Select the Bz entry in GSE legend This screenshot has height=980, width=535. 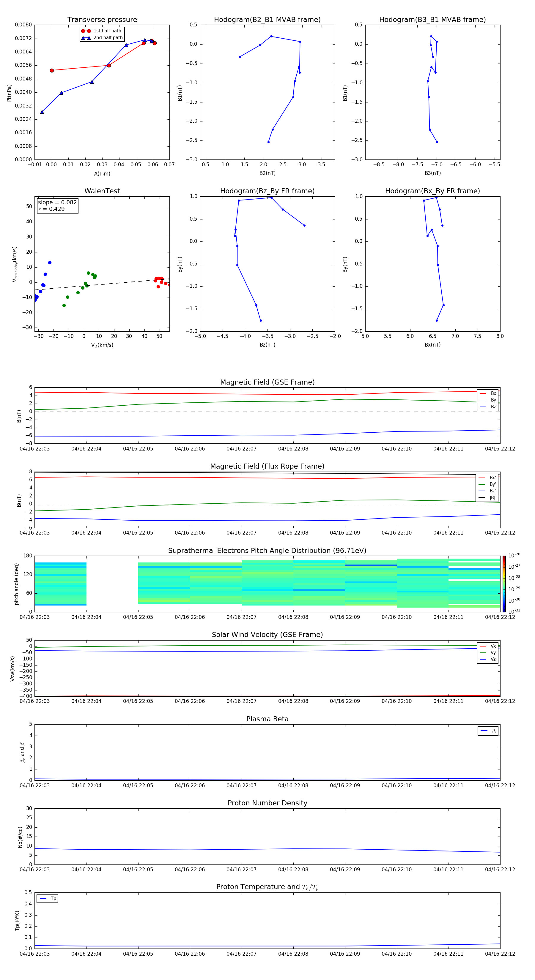click(488, 407)
